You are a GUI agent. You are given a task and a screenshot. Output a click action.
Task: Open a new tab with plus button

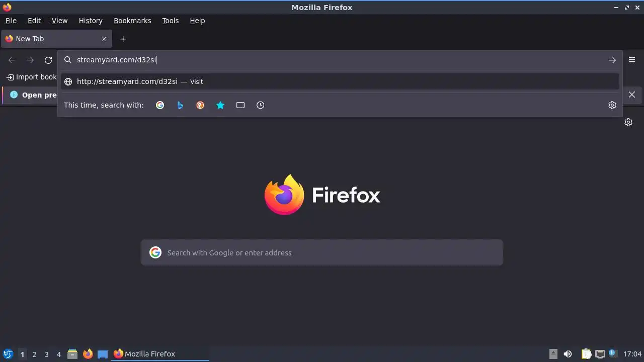123,39
